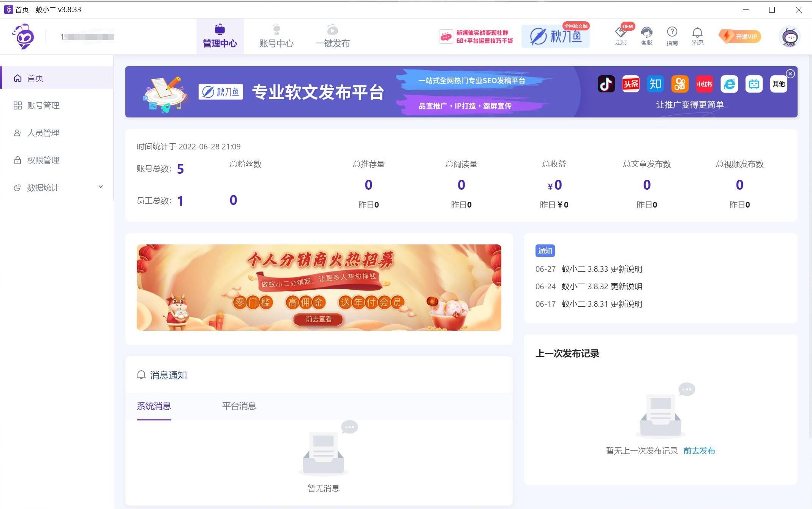Click the TikTok/抖音 icon in banner
This screenshot has height=509, width=812.
[x=606, y=84]
